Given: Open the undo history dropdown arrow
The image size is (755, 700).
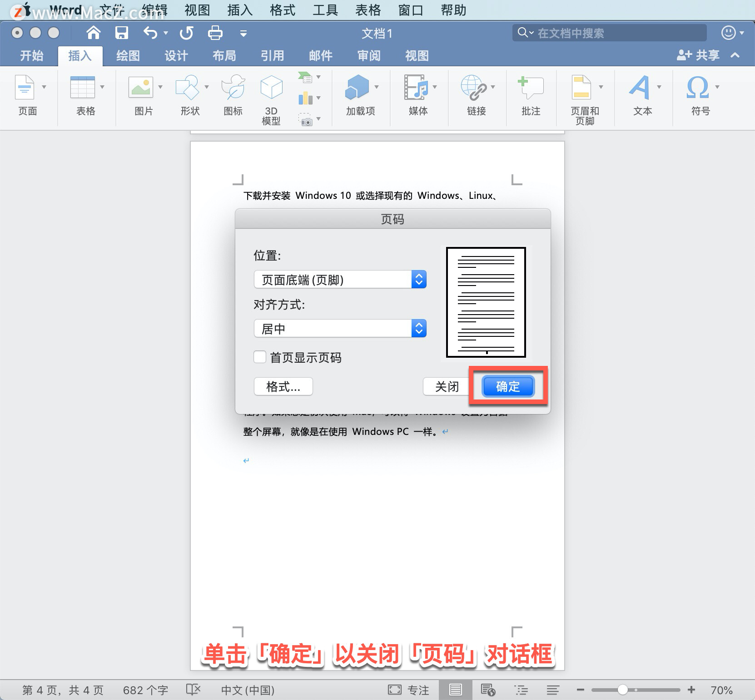Looking at the screenshot, I should [166, 33].
